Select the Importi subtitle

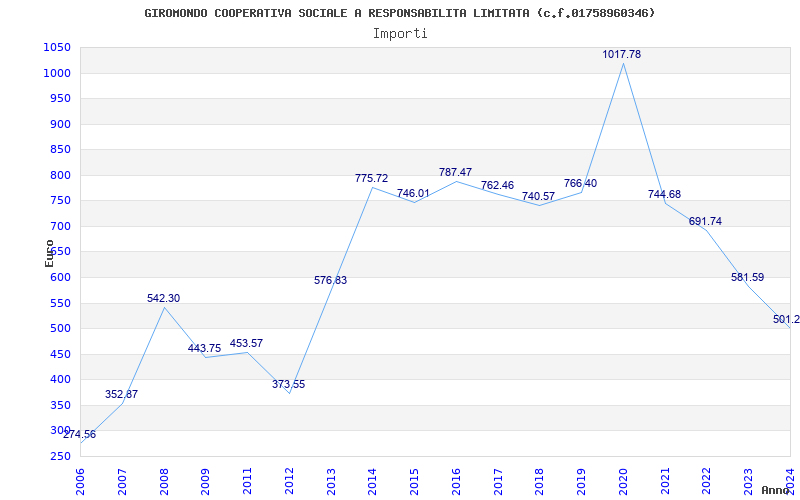(x=400, y=34)
